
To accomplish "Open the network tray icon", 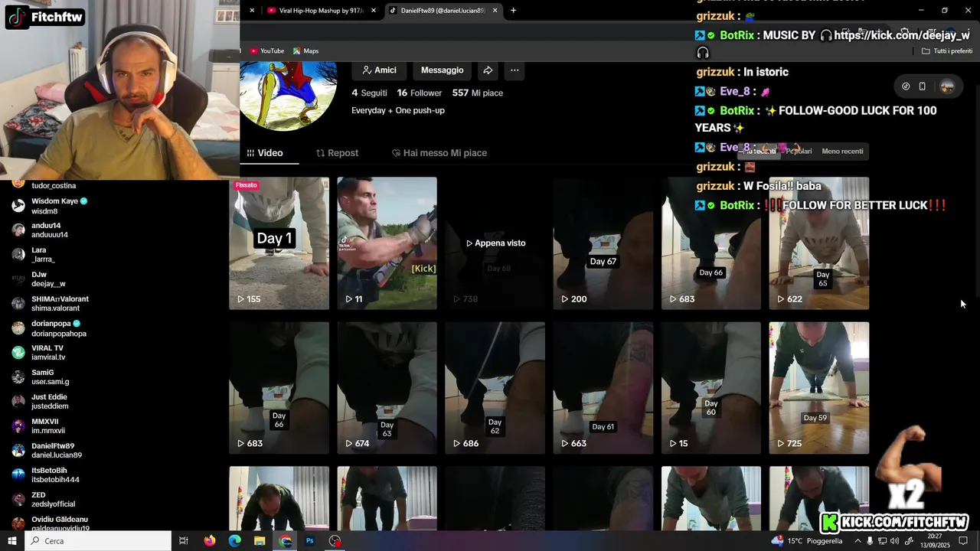I will pyautogui.click(x=883, y=541).
